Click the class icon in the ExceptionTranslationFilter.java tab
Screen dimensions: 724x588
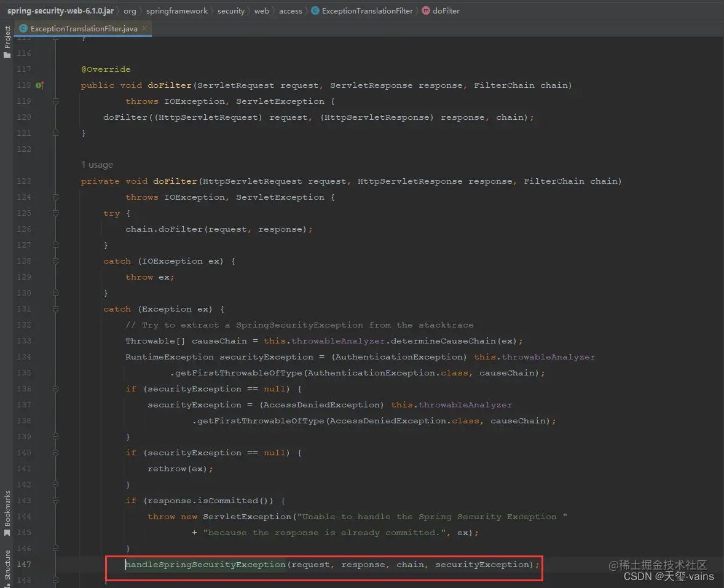tap(23, 28)
